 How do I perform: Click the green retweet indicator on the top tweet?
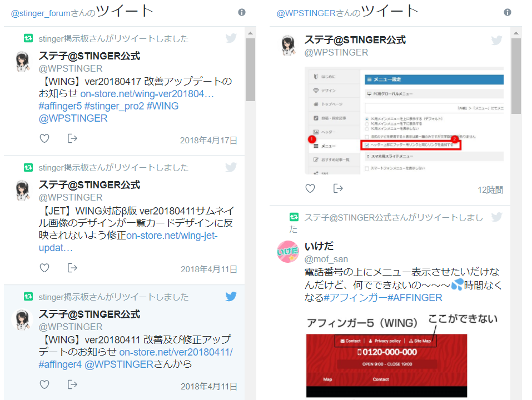click(x=29, y=38)
